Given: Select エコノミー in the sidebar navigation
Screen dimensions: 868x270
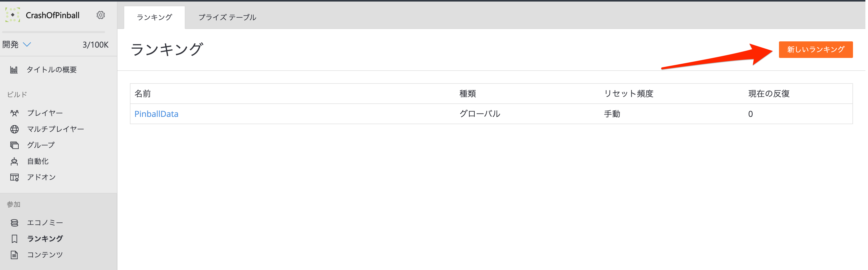Looking at the screenshot, I should pyautogui.click(x=45, y=222).
